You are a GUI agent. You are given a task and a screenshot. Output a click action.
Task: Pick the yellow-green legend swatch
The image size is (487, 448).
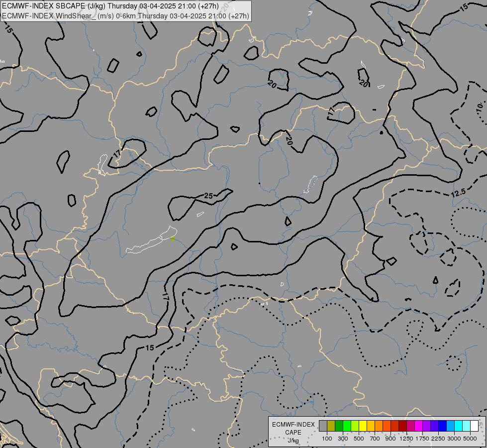[x=355, y=426]
